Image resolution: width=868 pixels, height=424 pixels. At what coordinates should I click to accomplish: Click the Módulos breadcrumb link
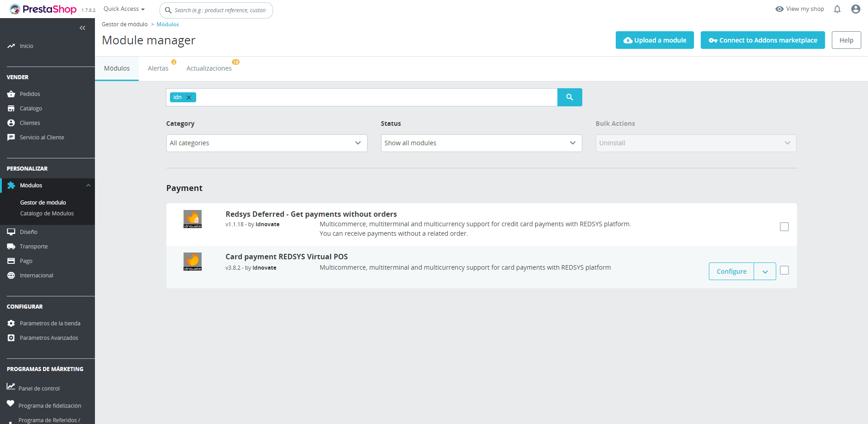pyautogui.click(x=168, y=24)
